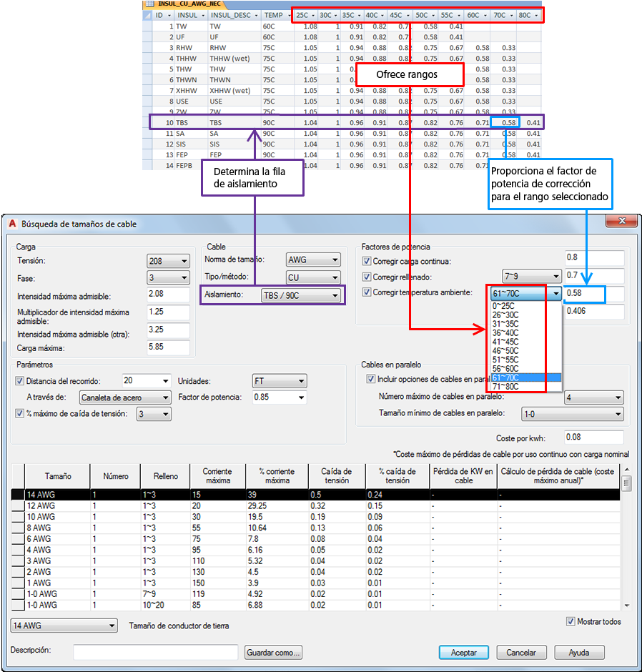642x672 pixels.
Task: Click the Caída de tensión column header
Action: coord(337,476)
